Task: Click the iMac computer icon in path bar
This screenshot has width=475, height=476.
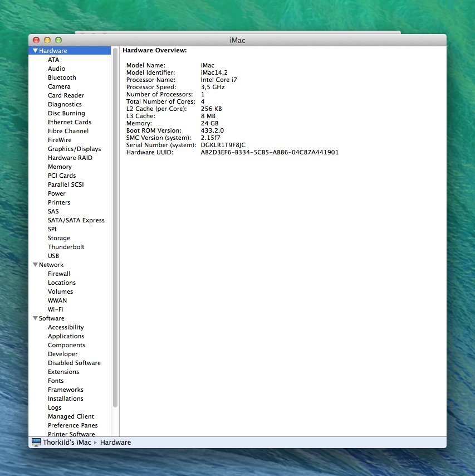Action: click(x=36, y=443)
